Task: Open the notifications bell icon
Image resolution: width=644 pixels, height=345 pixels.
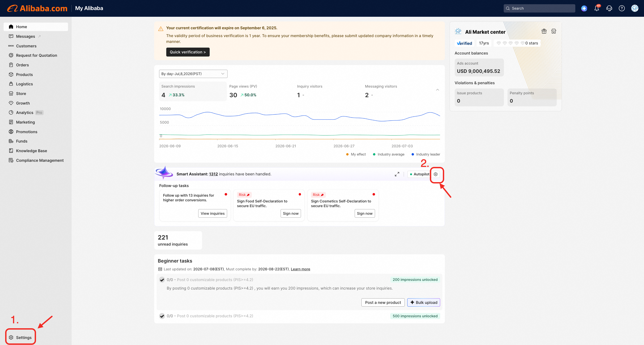Action: coord(597,8)
